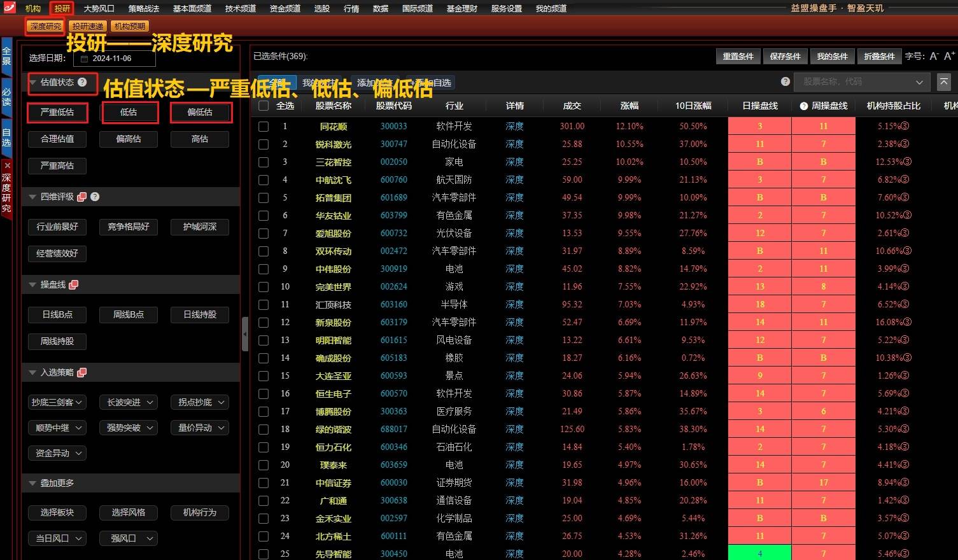The image size is (958, 560).
Task: Open the 强风口 dropdown
Action: point(129,538)
